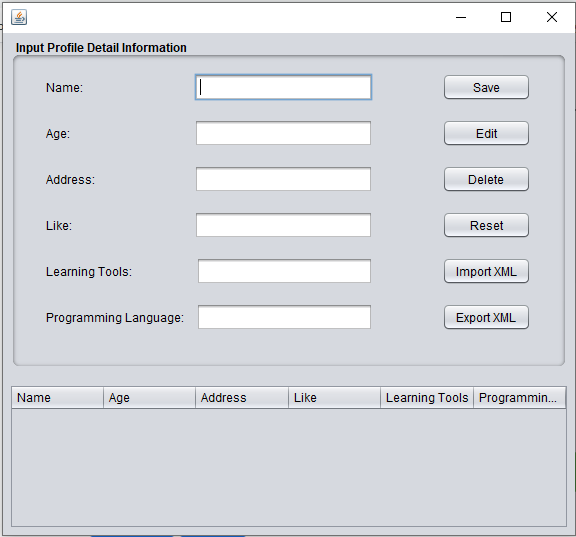
Task: Click the 'Learning Tools:' form label
Action: (89, 272)
